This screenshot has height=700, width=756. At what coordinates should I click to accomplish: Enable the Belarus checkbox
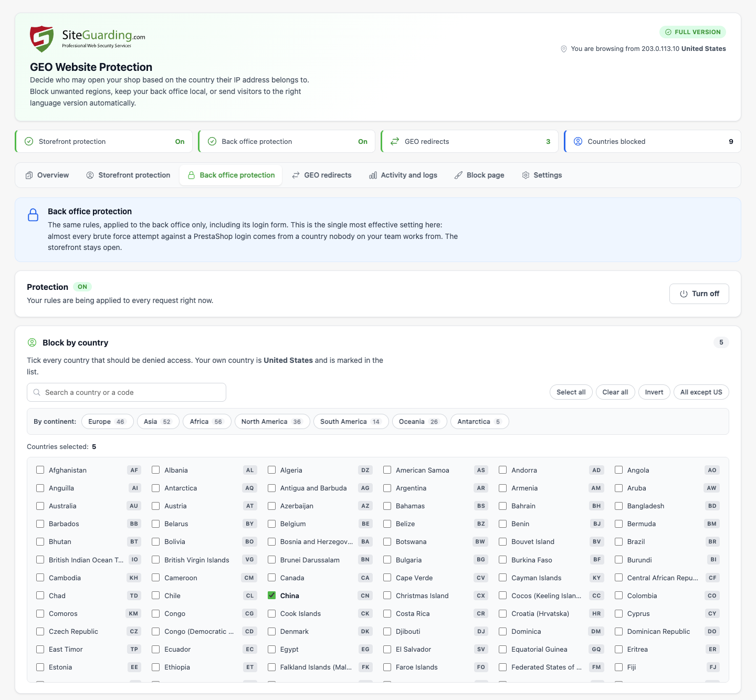click(x=155, y=524)
